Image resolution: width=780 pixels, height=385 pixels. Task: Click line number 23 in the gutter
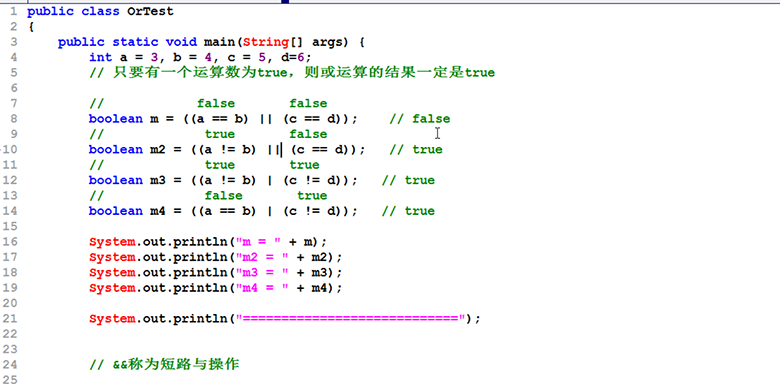[x=9, y=349]
